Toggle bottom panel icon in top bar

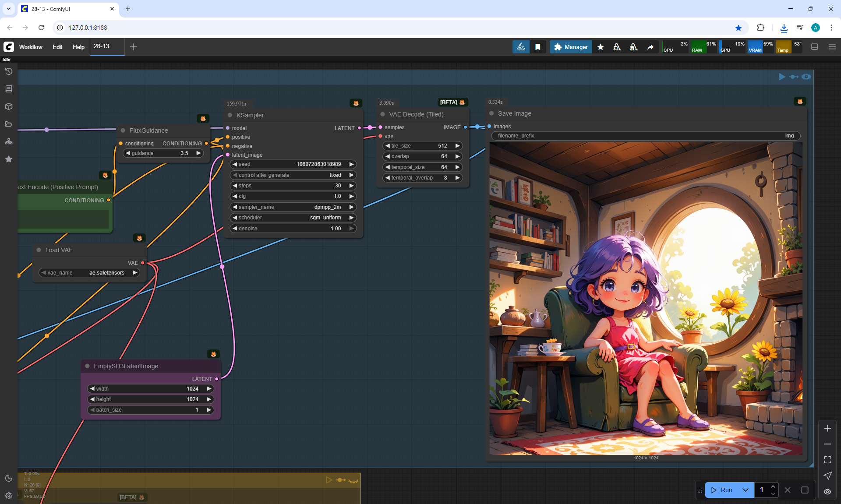coord(814,47)
